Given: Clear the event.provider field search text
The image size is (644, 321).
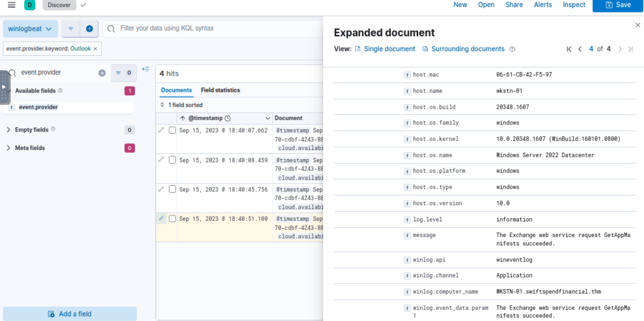Looking at the screenshot, I should pos(102,73).
